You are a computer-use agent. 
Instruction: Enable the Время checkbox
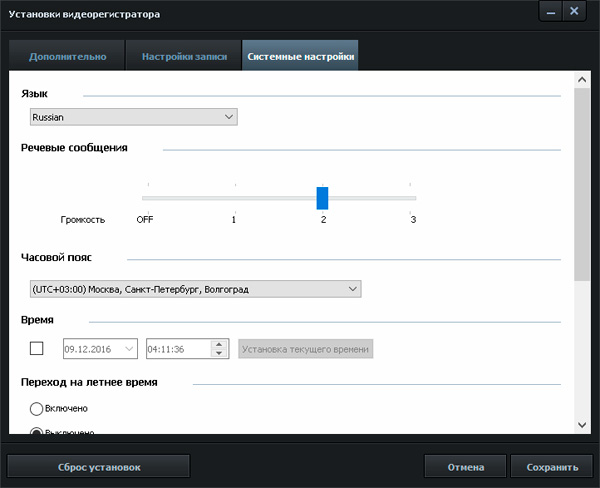(37, 348)
